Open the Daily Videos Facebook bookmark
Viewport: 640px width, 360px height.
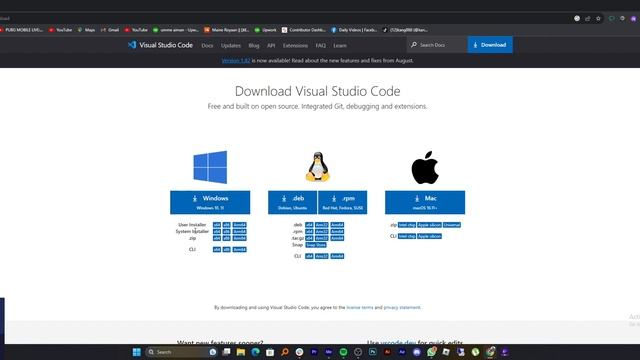[x=354, y=30]
